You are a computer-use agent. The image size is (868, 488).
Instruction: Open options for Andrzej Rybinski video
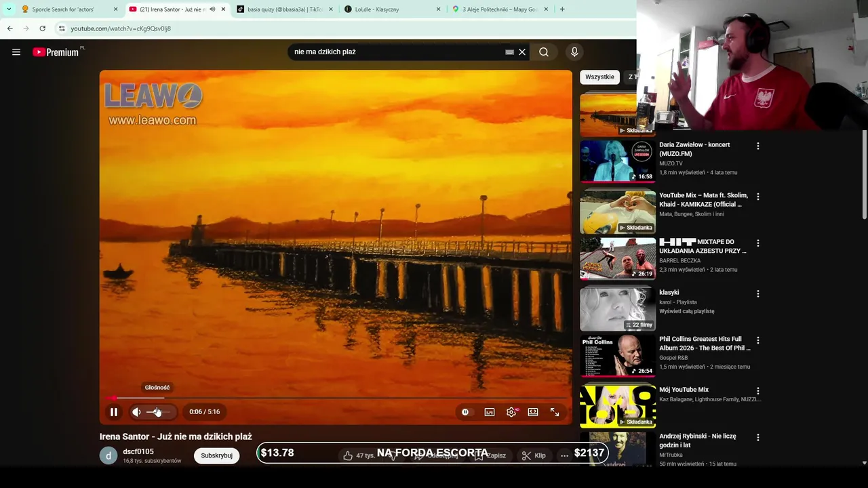click(x=757, y=437)
